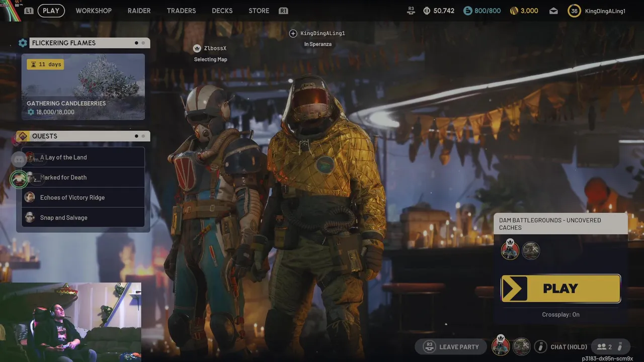644x362 pixels.
Task: Click the LEAVE PARTY button
Action: coord(451,347)
